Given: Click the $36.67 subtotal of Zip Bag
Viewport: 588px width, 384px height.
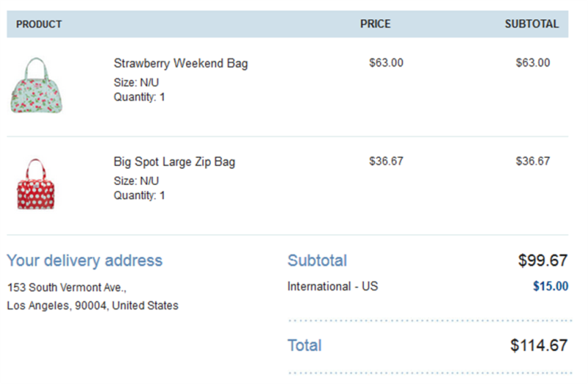Looking at the screenshot, I should point(533,161).
